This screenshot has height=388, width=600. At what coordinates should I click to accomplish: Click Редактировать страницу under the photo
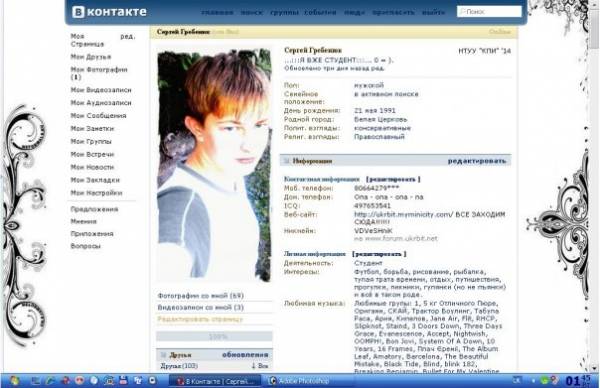pos(200,319)
